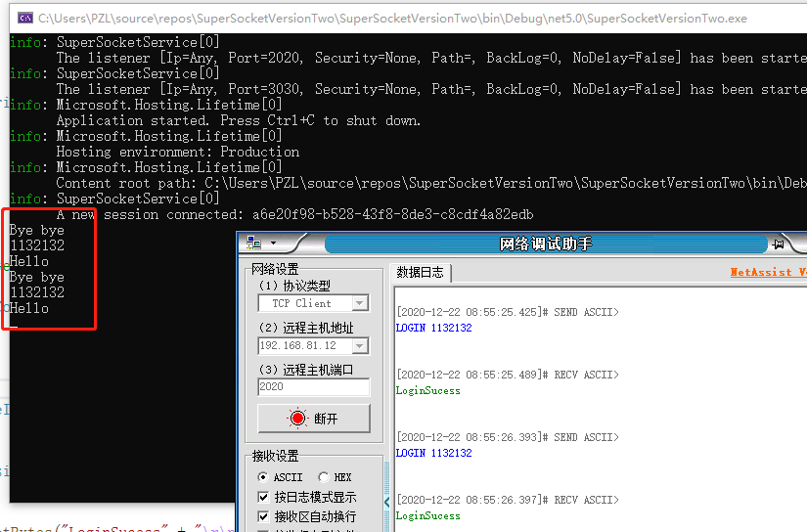Click 'A new session connected' console line

pos(294,214)
